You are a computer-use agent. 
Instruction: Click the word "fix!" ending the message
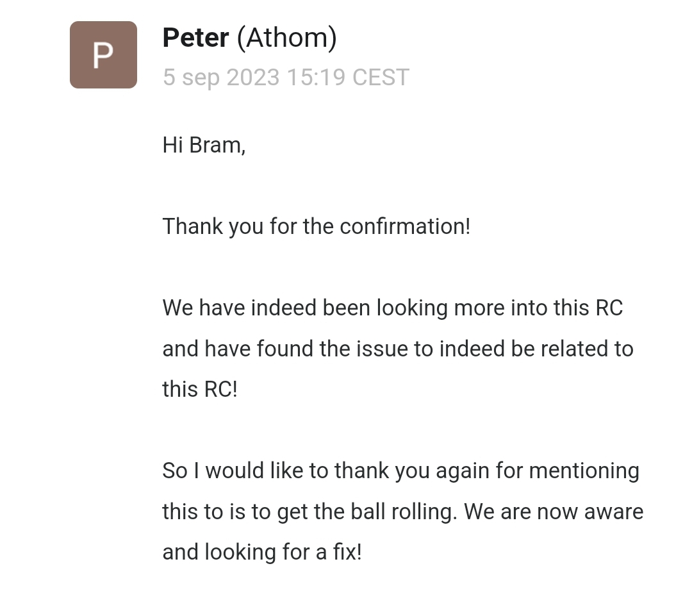tap(347, 552)
